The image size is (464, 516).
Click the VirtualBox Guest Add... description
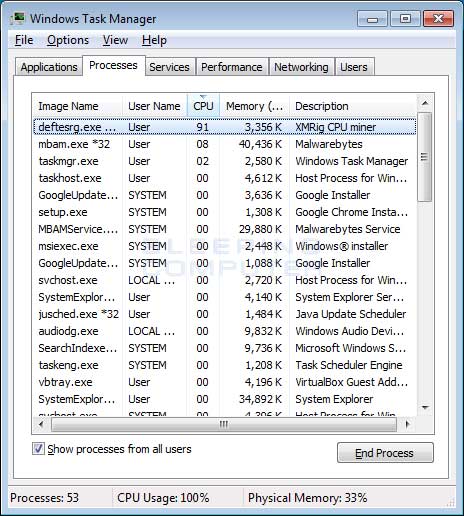click(x=351, y=382)
